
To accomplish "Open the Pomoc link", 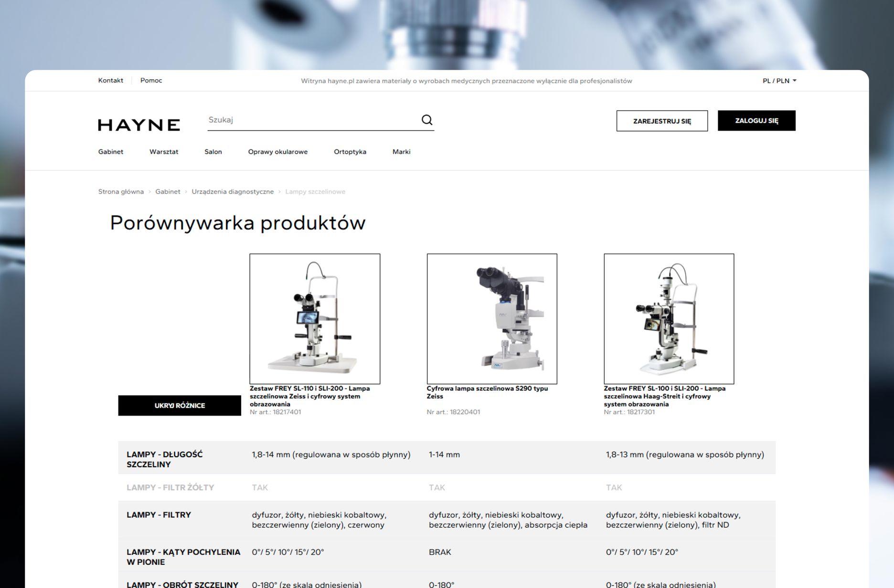I will [x=151, y=80].
